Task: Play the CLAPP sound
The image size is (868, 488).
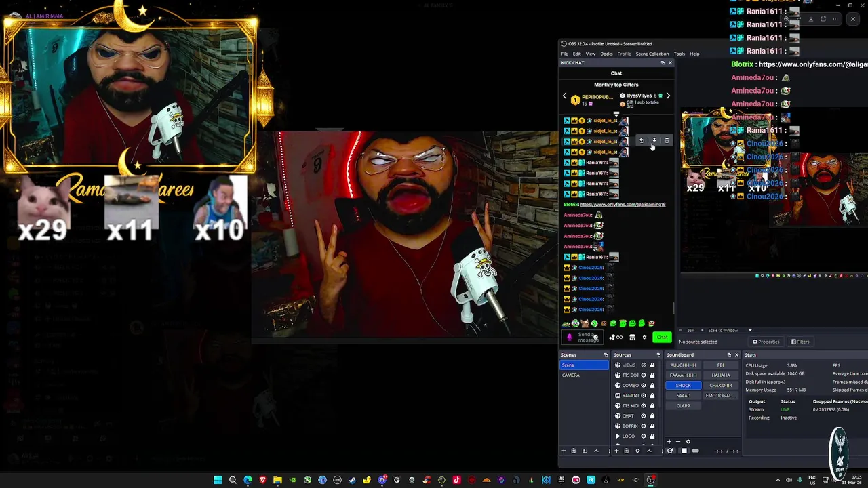Action: (x=683, y=406)
